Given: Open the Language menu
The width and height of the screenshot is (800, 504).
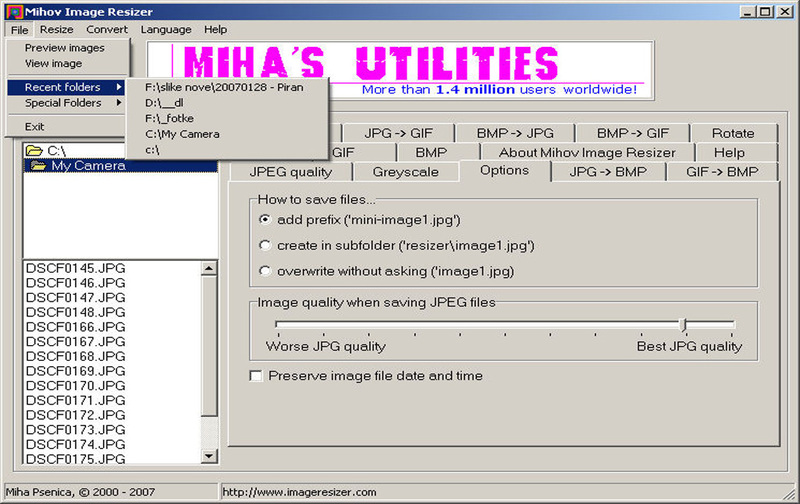Looking at the screenshot, I should click(x=166, y=30).
